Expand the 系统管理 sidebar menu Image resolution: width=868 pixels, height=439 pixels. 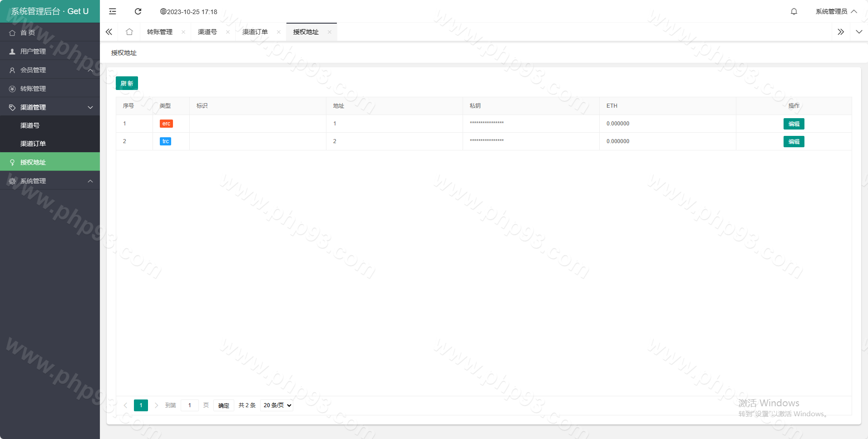pyautogui.click(x=50, y=181)
